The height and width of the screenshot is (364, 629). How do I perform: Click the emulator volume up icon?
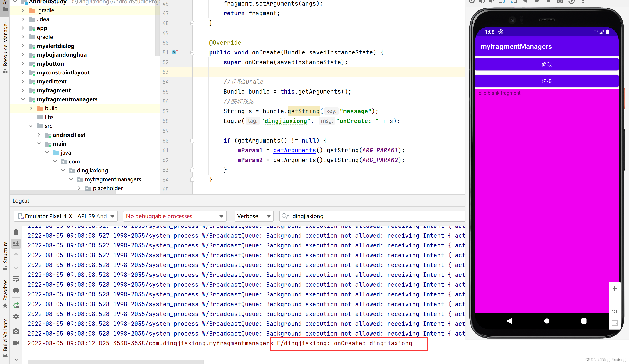click(x=482, y=1)
